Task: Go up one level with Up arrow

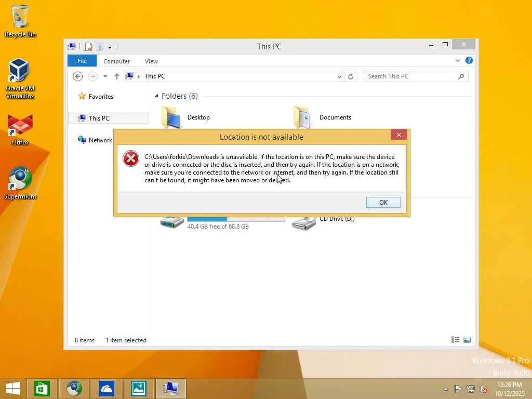Action: 117,76
